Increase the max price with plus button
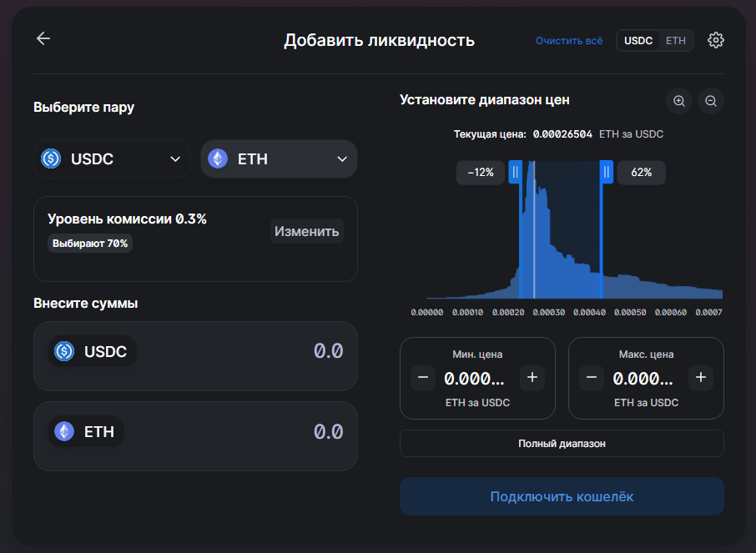Image resolution: width=756 pixels, height=553 pixels. pos(701,378)
